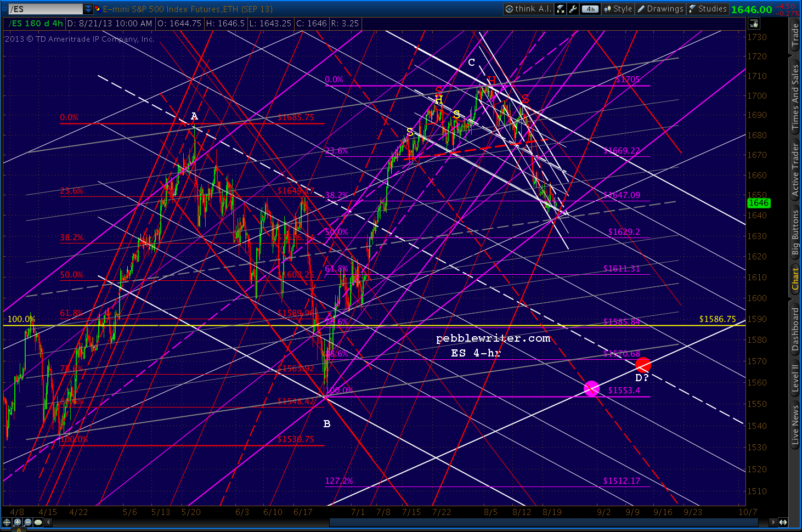
Task: Open the Studies menu
Action: [708, 9]
